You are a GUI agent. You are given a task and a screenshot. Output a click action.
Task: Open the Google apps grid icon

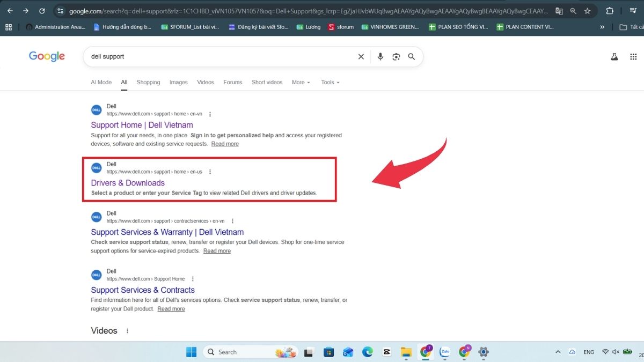(633, 56)
